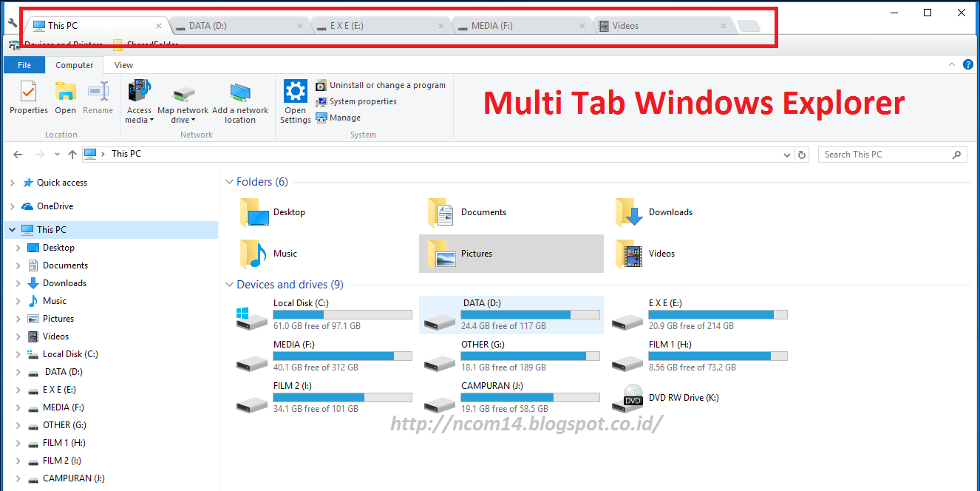Viewport: 980px width, 491px height.
Task: Select the Map network drive icon
Action: 183,101
